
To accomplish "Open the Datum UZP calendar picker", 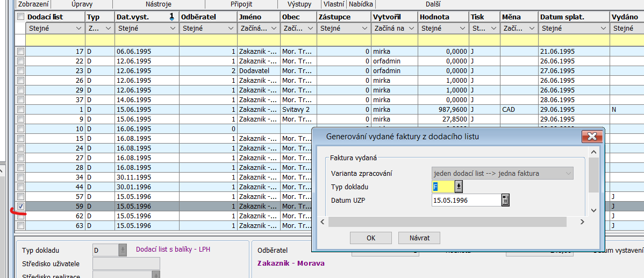I will click(505, 200).
